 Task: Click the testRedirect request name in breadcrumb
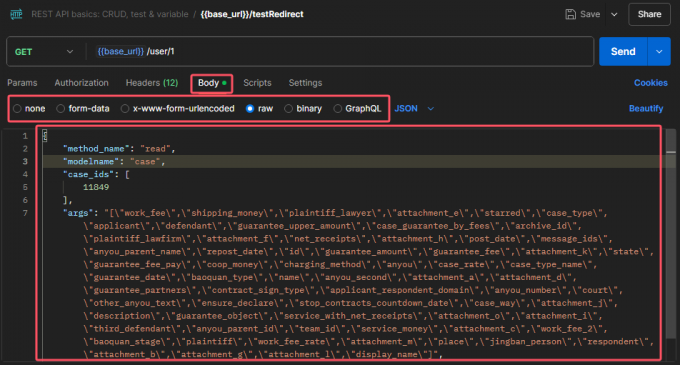click(252, 14)
